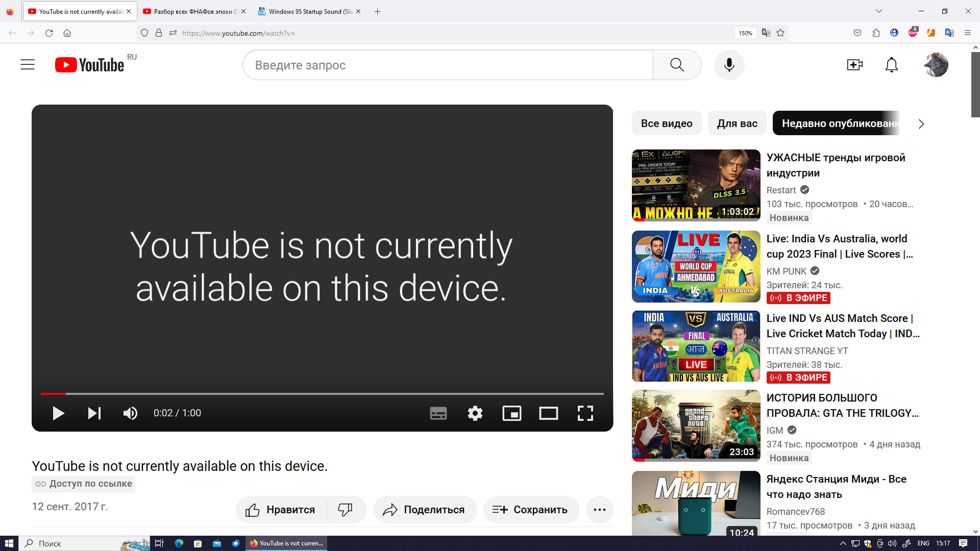The height and width of the screenshot is (551, 980).
Task: Mute the video volume speaker
Action: click(130, 413)
